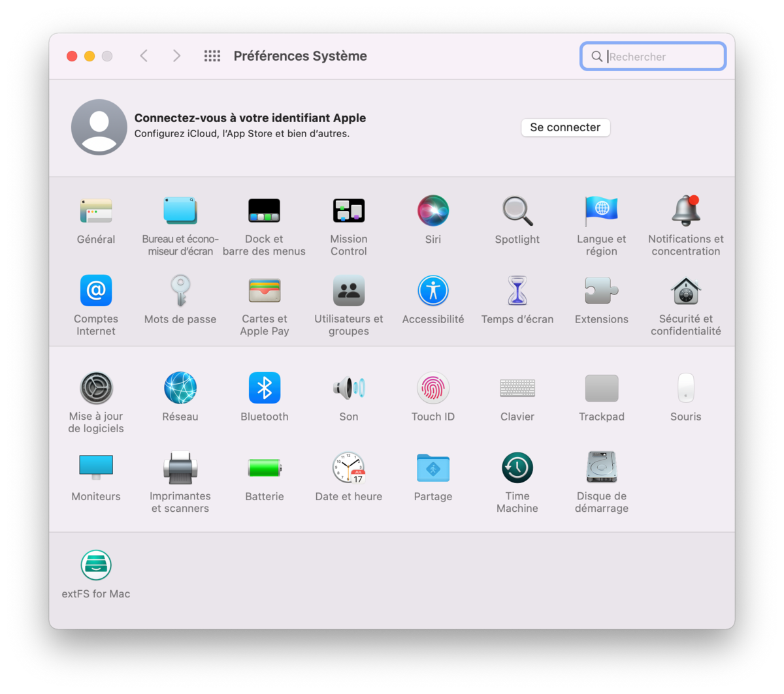The height and width of the screenshot is (694, 784).
Task: Open the Réseau preference pane
Action: coord(180,388)
